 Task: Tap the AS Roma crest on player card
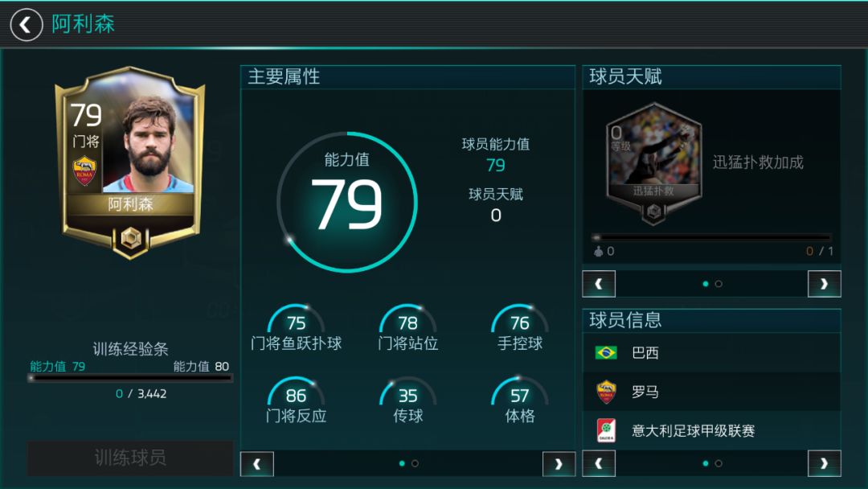point(84,171)
